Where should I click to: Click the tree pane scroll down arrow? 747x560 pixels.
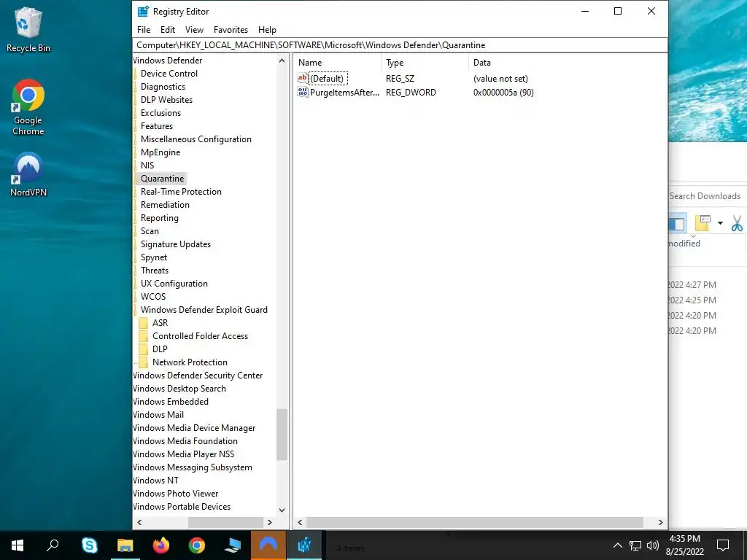click(x=282, y=510)
